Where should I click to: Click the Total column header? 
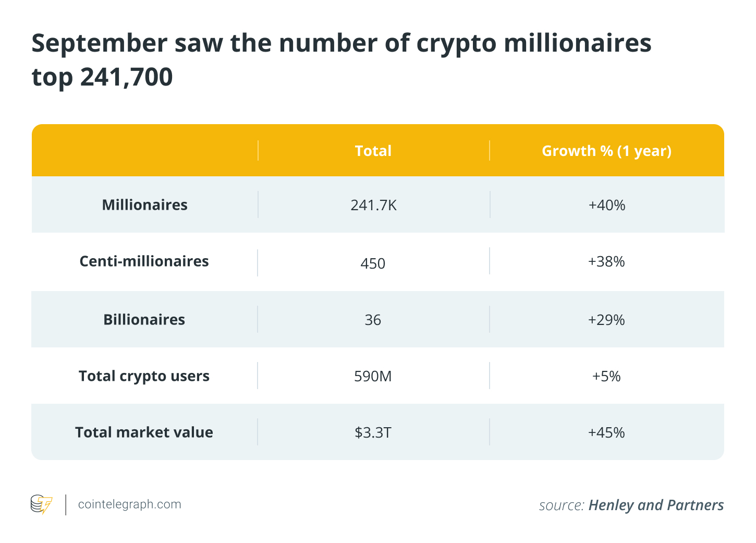click(x=373, y=151)
